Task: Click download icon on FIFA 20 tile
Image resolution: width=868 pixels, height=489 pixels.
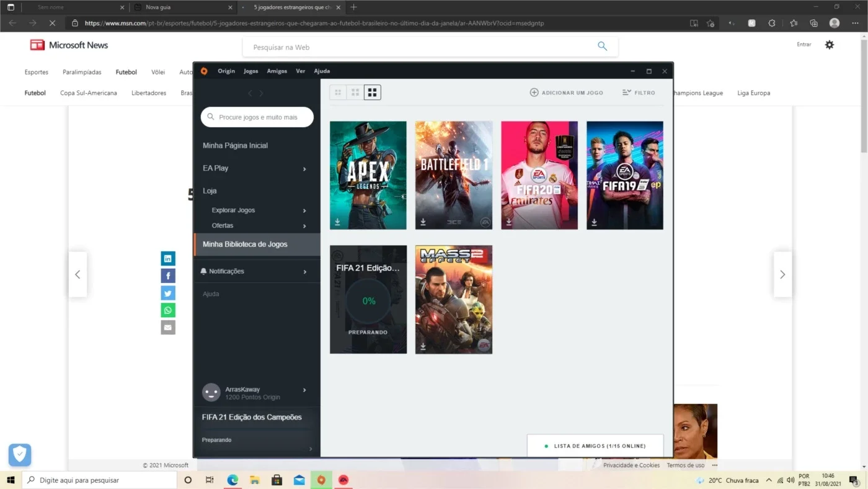Action: pyautogui.click(x=508, y=222)
